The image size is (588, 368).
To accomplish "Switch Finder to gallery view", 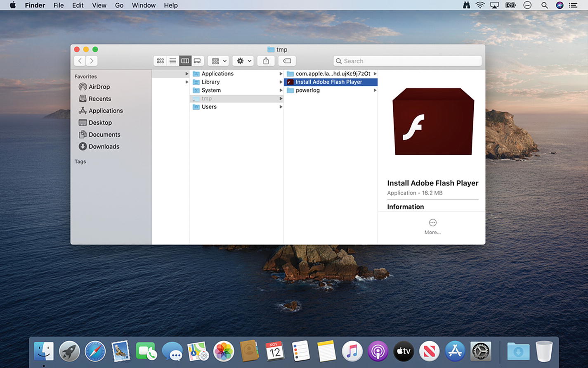I will coord(197,61).
